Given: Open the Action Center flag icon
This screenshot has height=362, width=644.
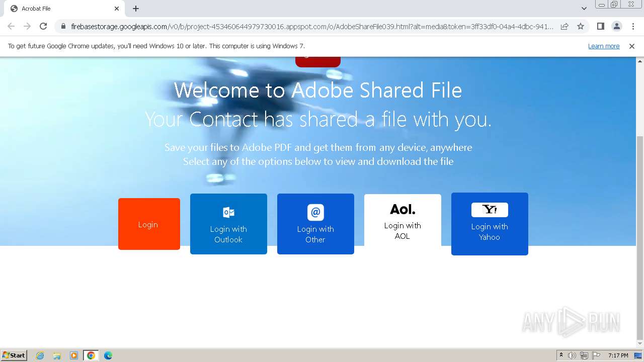Looking at the screenshot, I should click(x=596, y=355).
